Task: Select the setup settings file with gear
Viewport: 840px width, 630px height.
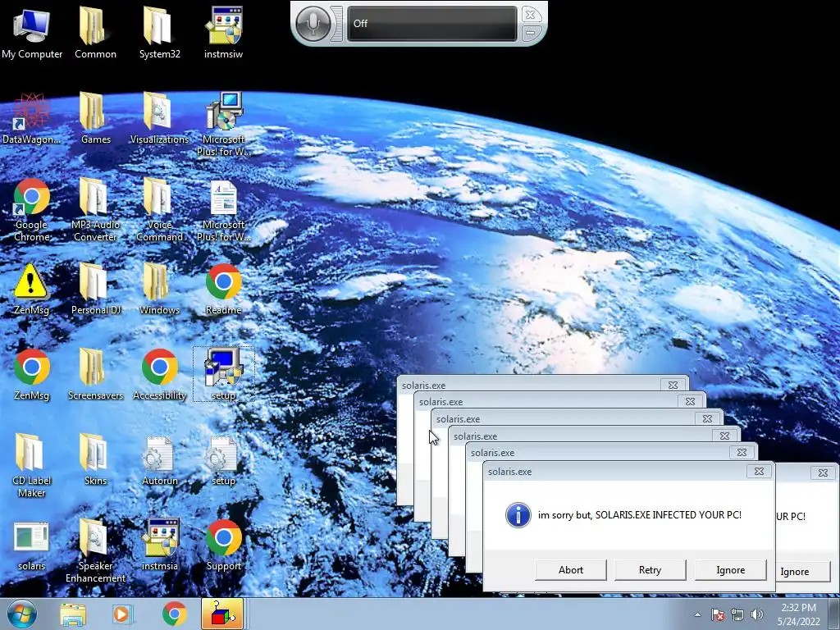Action: coord(223,459)
